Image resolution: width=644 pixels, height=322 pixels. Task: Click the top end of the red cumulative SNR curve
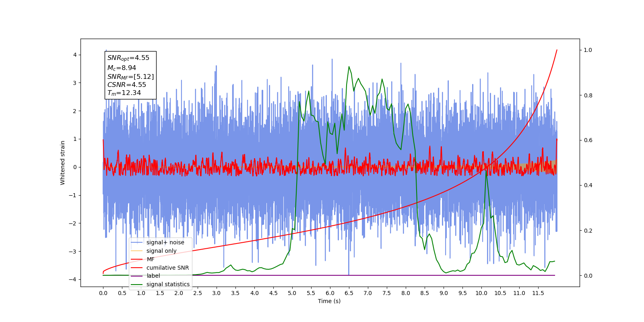pyautogui.click(x=557, y=50)
